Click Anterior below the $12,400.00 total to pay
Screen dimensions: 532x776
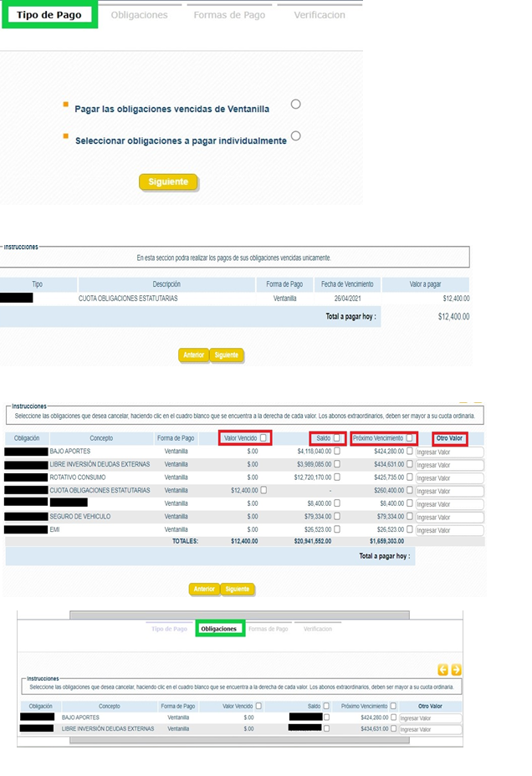click(x=193, y=355)
